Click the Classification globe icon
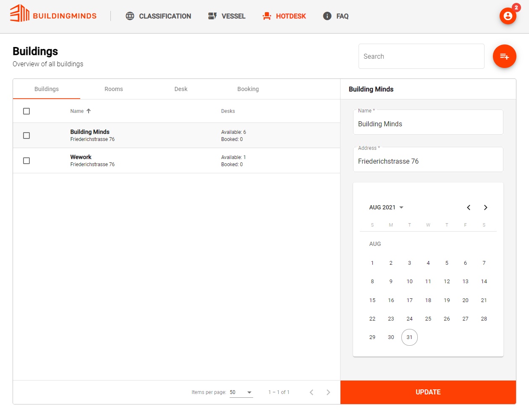The height and width of the screenshot is (420, 529). [130, 16]
